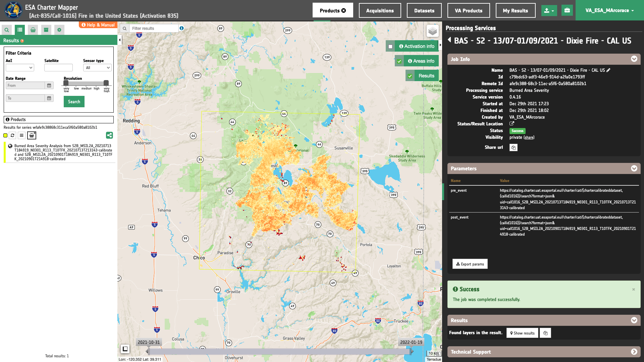Collapse the Results section in job panel
Screen dimensions: 644x362
(x=634, y=320)
